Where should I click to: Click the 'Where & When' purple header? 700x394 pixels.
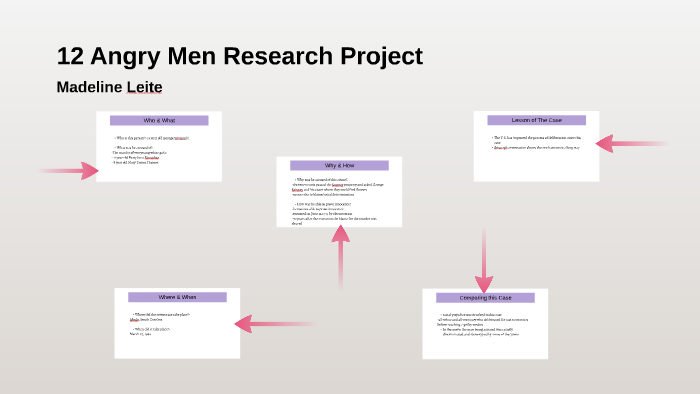[x=177, y=297]
